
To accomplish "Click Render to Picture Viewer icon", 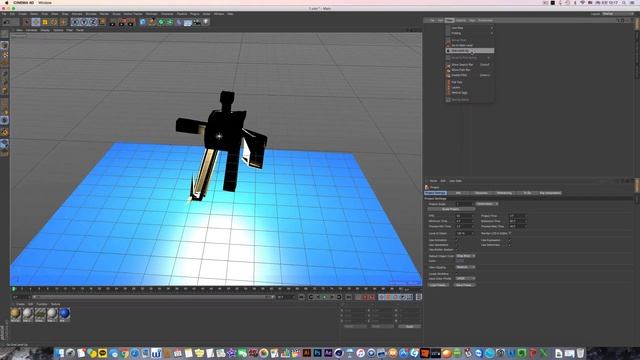I will point(122,22).
